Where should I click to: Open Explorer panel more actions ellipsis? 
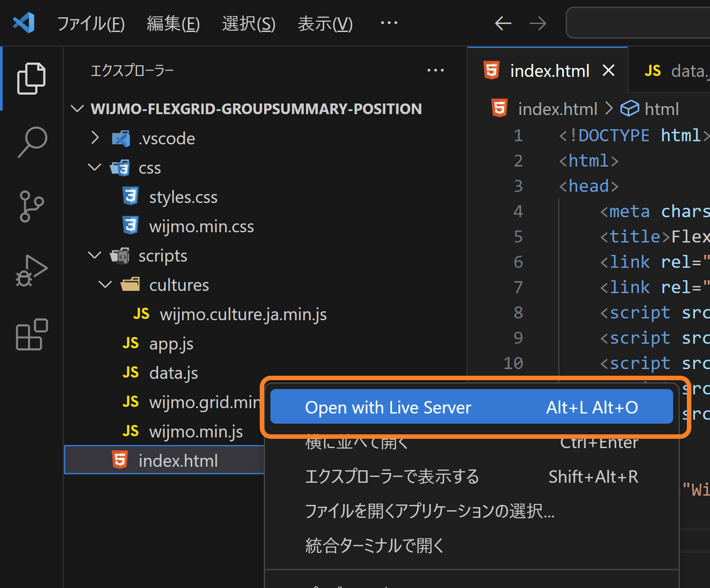[435, 70]
